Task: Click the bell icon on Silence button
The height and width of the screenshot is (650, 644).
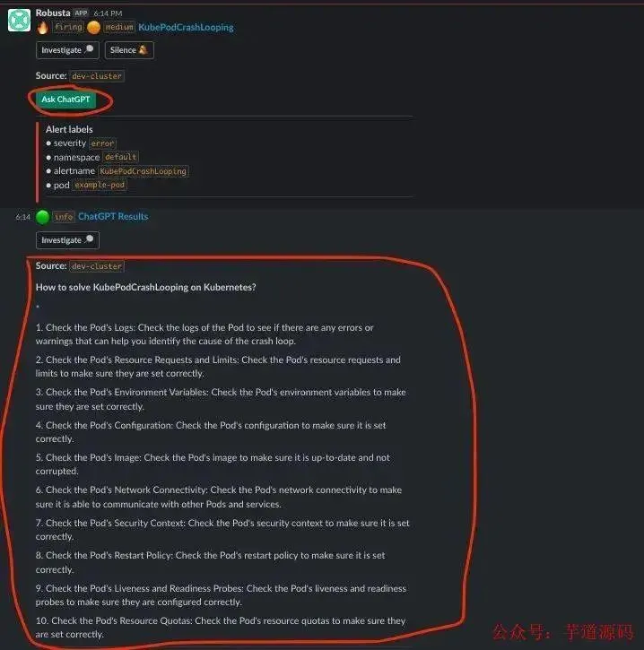Action: click(x=144, y=49)
